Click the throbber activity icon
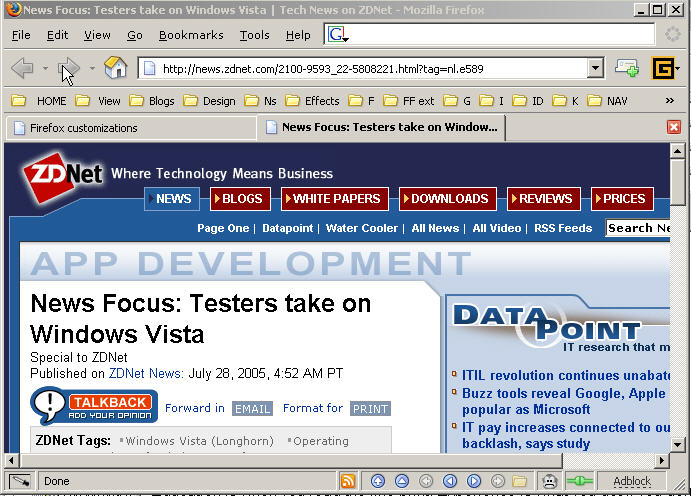This screenshot has height=496, width=691. [672, 34]
